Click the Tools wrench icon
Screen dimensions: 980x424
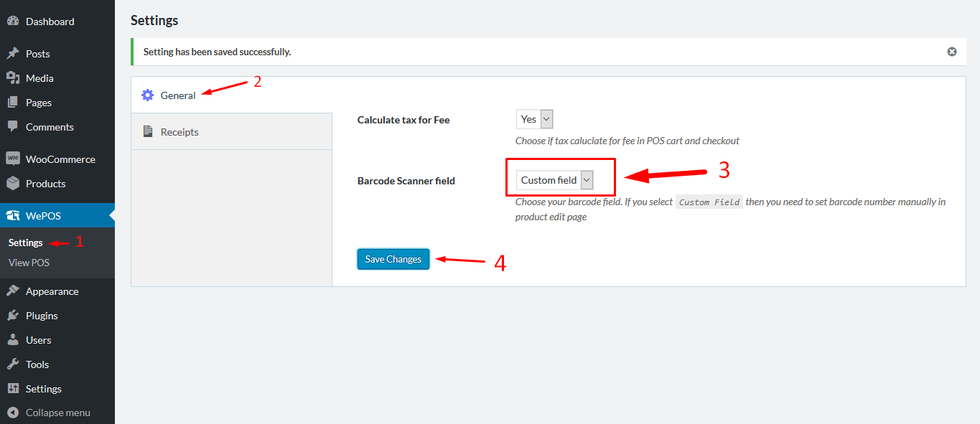13,364
